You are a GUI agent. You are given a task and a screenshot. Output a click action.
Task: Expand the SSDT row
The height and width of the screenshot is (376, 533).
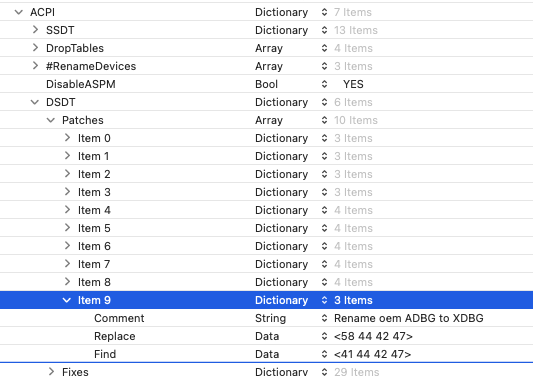(x=35, y=30)
